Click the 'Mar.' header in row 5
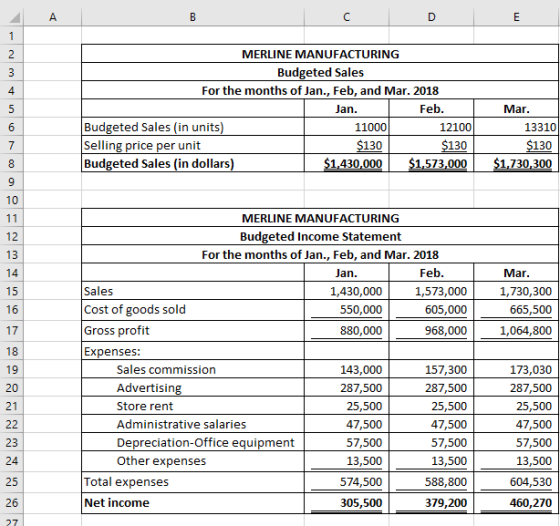This screenshot has width=560, height=526. pyautogui.click(x=516, y=109)
